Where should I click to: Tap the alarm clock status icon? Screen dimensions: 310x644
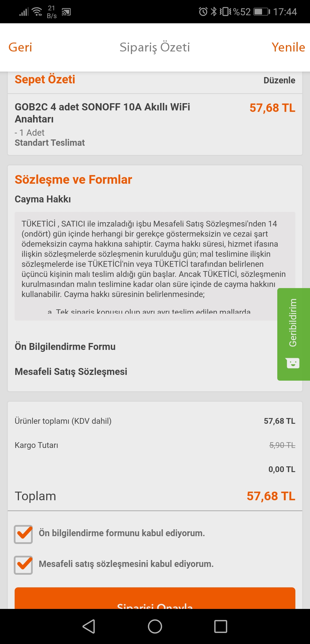pyautogui.click(x=203, y=12)
